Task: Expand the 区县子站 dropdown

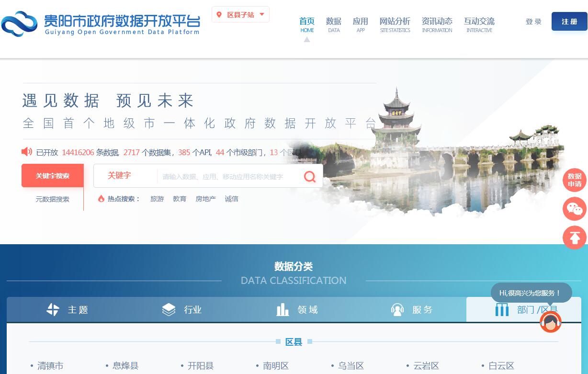Action: (261, 14)
